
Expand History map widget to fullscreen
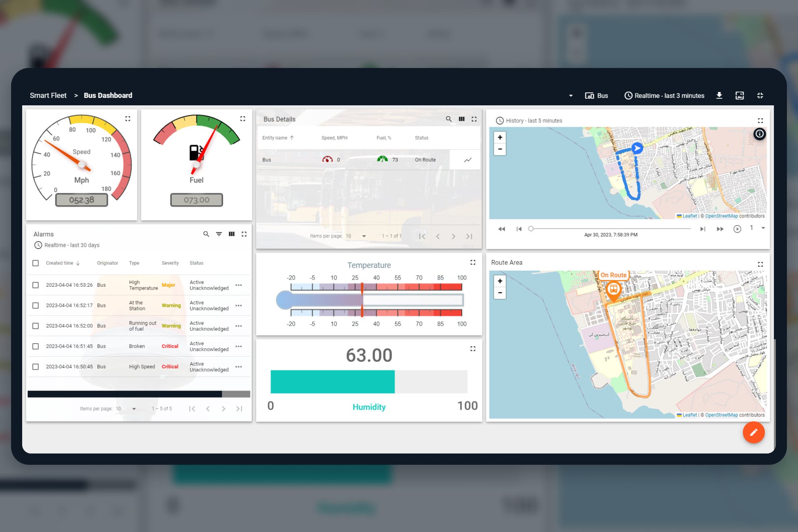point(760,120)
